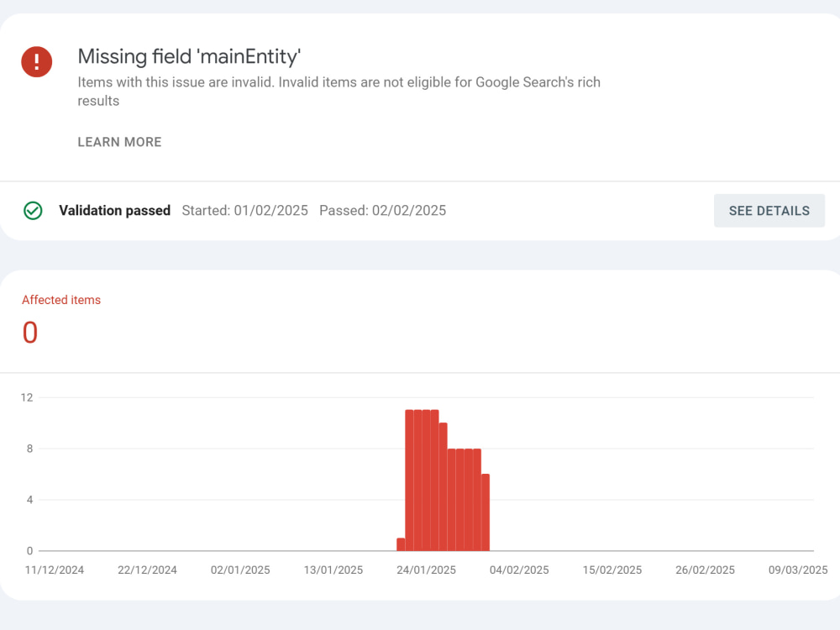Click the Started: 01/02/2025 date text
Image resolution: width=840 pixels, height=630 pixels.
pyautogui.click(x=244, y=211)
